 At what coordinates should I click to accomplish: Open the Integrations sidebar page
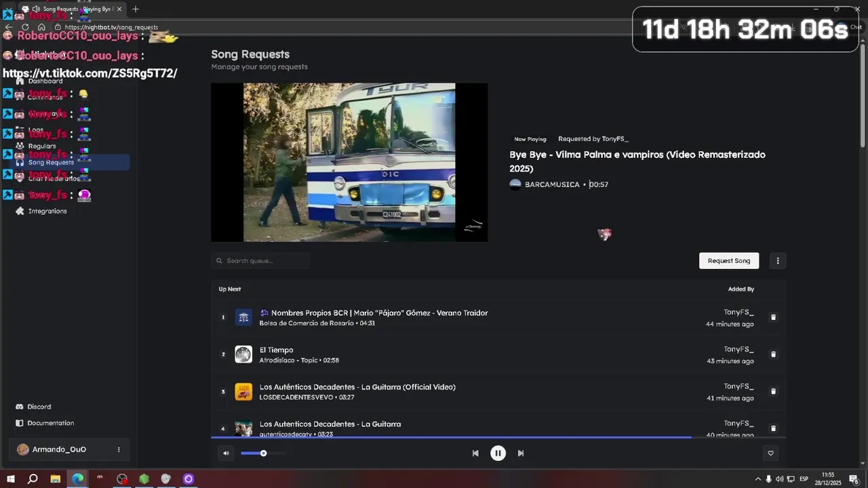point(47,211)
